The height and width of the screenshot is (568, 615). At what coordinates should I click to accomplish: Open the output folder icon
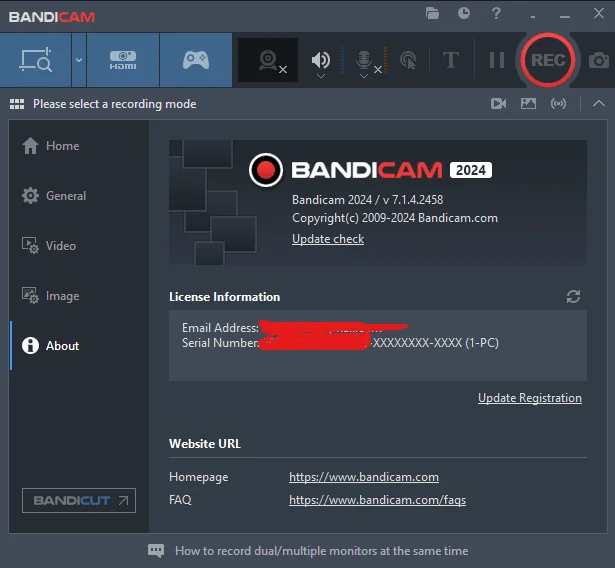[x=432, y=14]
